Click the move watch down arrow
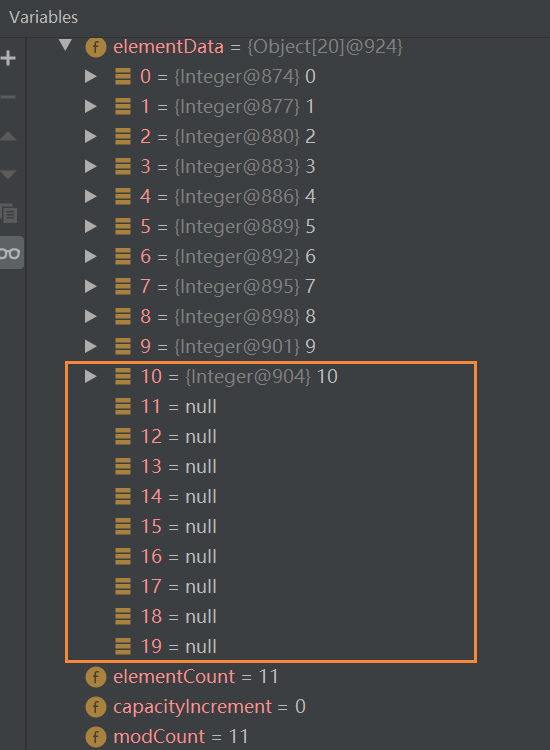This screenshot has height=750, width=550. coord(8,174)
